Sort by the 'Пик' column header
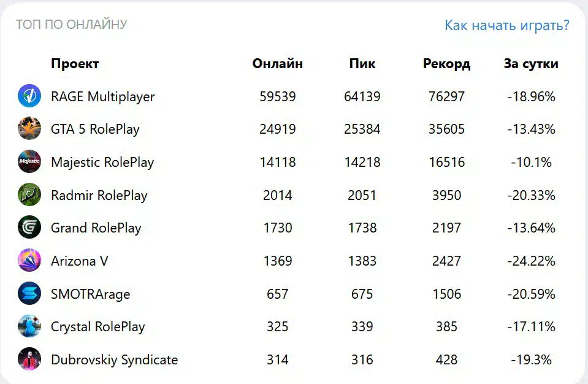Screen dimensions: 588x384 point(362,64)
